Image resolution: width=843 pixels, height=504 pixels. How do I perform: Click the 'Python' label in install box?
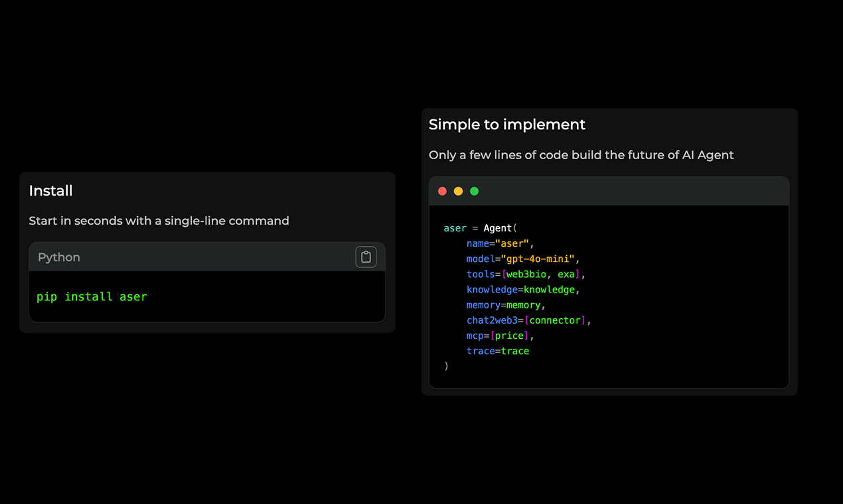[x=58, y=257]
